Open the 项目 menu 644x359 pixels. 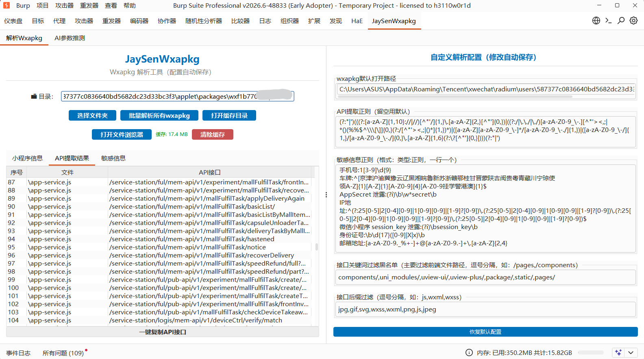click(x=42, y=5)
